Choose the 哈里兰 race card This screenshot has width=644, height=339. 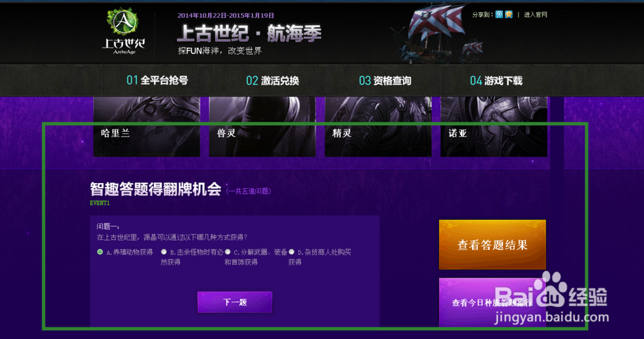(x=147, y=126)
